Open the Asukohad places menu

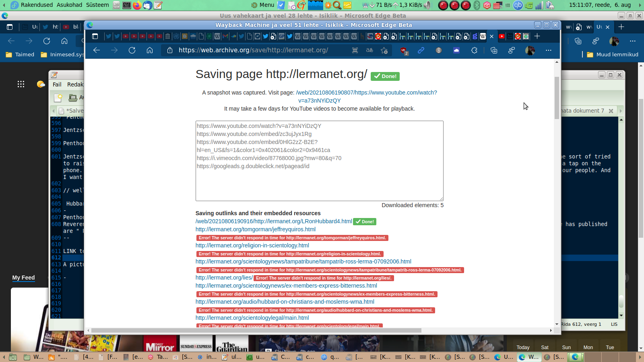coord(69,5)
